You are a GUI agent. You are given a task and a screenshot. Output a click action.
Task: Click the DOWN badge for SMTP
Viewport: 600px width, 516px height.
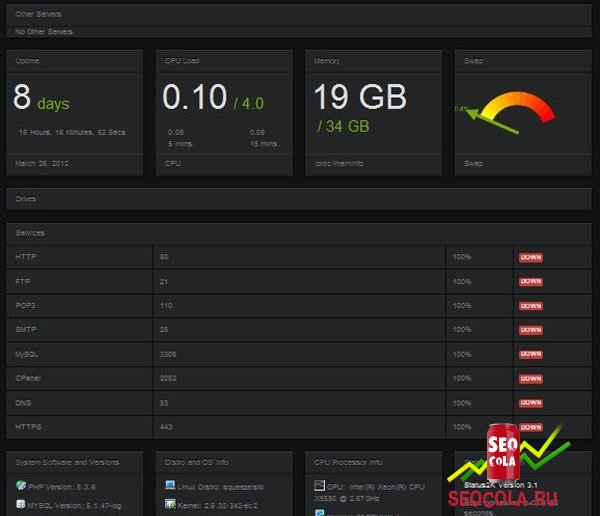click(531, 330)
